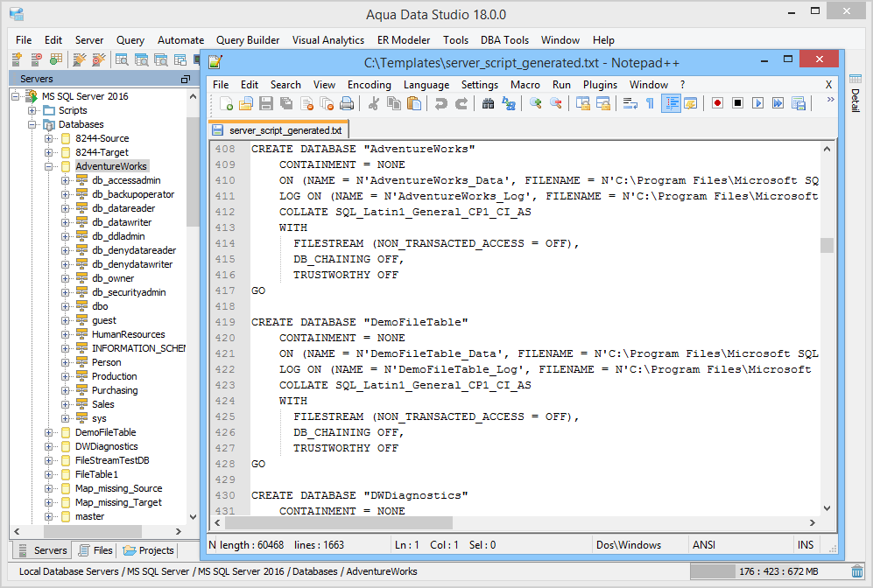
Task: Open the DBA Tools menu
Action: pos(504,40)
